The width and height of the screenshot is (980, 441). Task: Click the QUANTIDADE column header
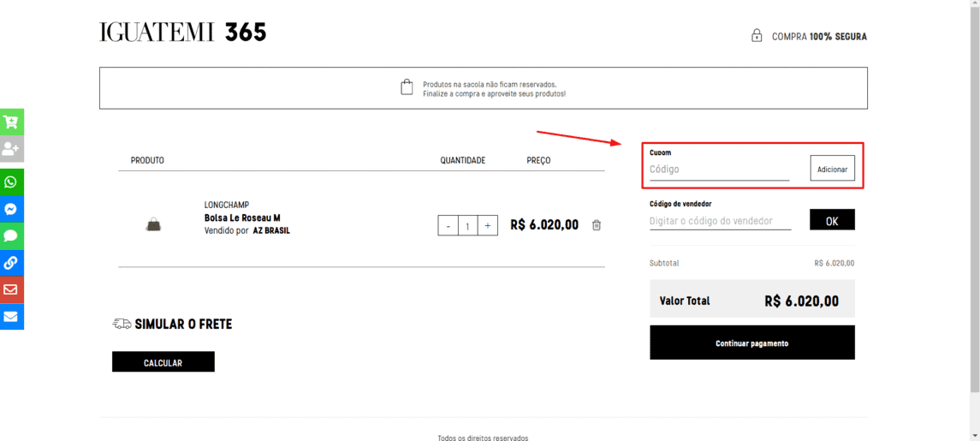463,161
